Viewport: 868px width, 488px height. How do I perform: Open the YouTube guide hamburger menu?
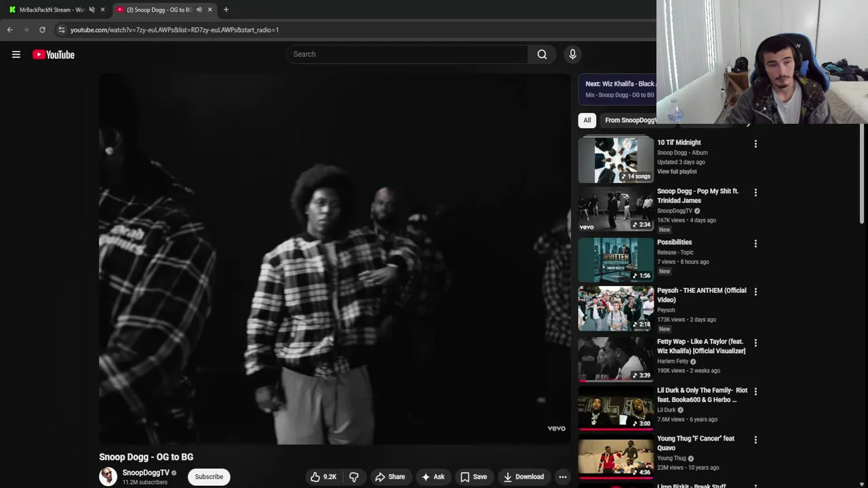tap(16, 54)
